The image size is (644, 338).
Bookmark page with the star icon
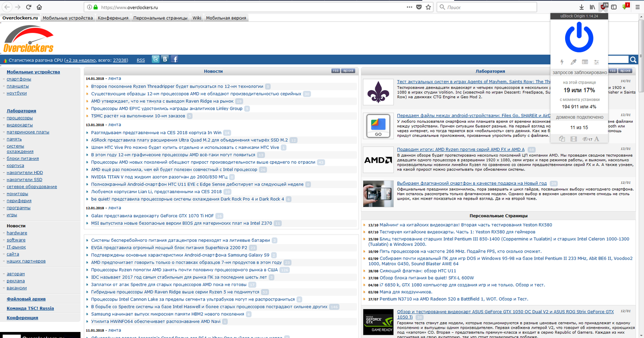[428, 7]
